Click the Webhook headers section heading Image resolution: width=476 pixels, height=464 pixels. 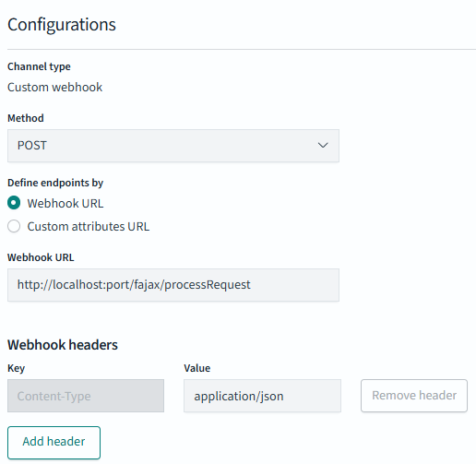63,345
